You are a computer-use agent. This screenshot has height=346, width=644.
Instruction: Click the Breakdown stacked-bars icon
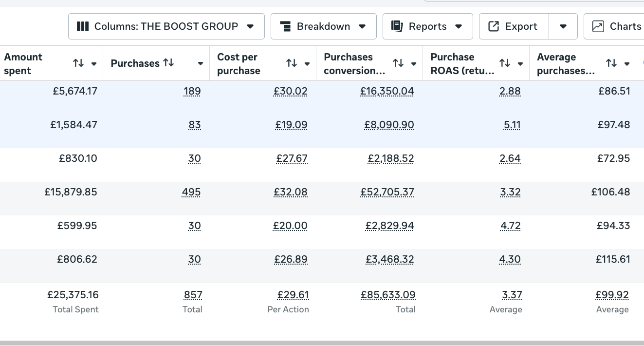(x=286, y=26)
